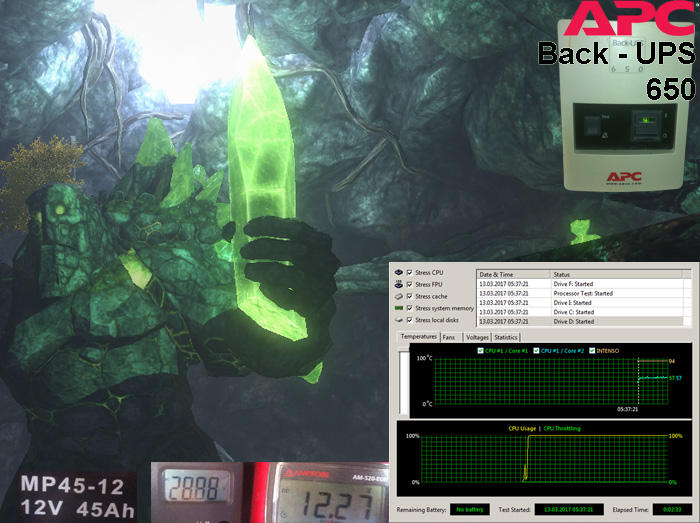Switch to the Statistics tab
This screenshot has height=523, width=700.
pyautogui.click(x=506, y=337)
